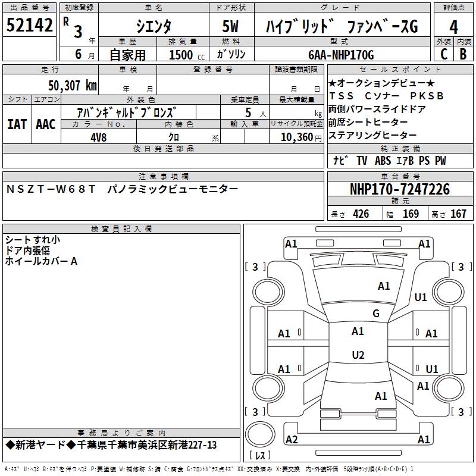Screen dimensions: 476x476
Task: Click interior grade B
Action: tap(463, 54)
